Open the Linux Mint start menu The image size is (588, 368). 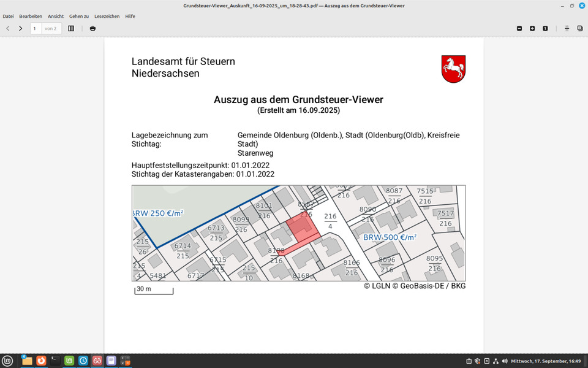point(7,361)
